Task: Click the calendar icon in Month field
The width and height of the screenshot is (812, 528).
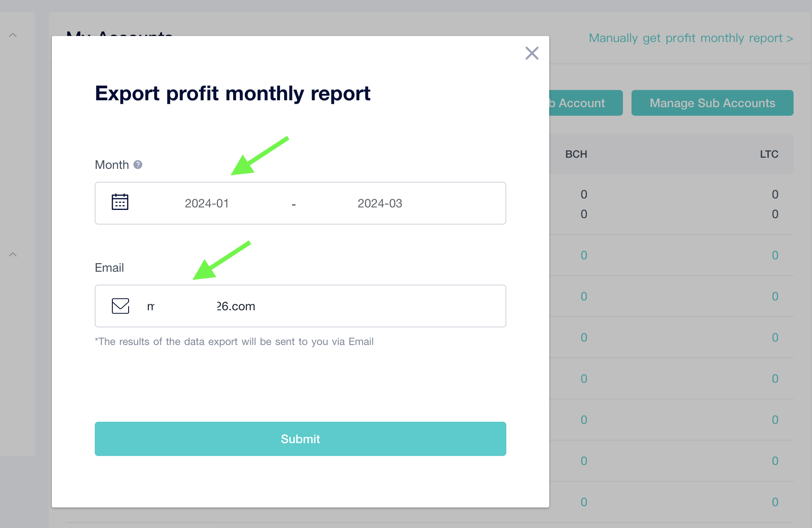Action: click(x=120, y=202)
